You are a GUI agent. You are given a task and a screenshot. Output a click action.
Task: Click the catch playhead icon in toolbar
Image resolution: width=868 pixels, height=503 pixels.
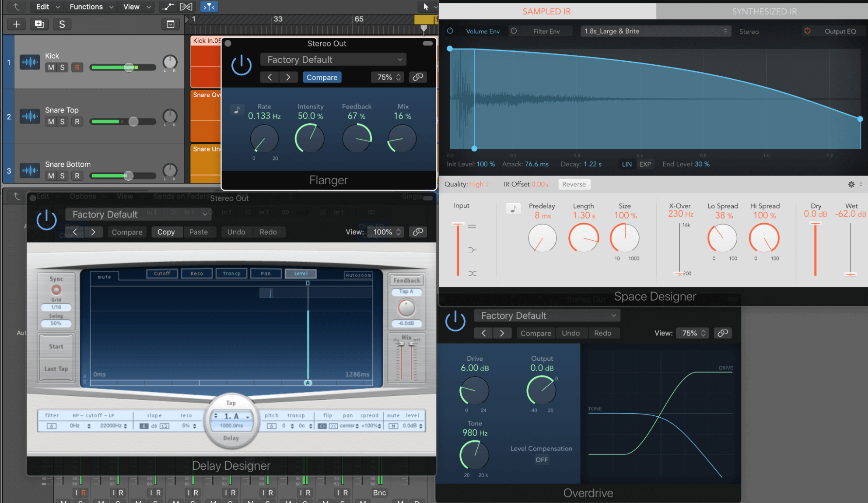209,7
